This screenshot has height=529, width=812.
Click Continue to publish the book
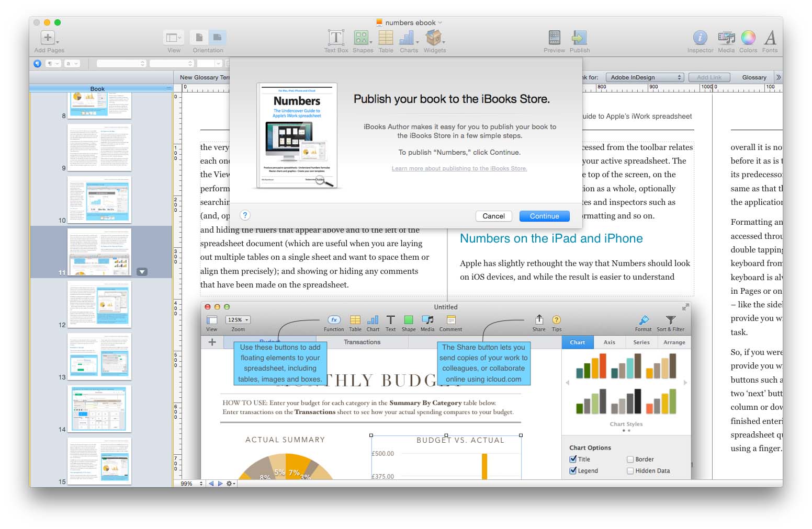point(544,216)
